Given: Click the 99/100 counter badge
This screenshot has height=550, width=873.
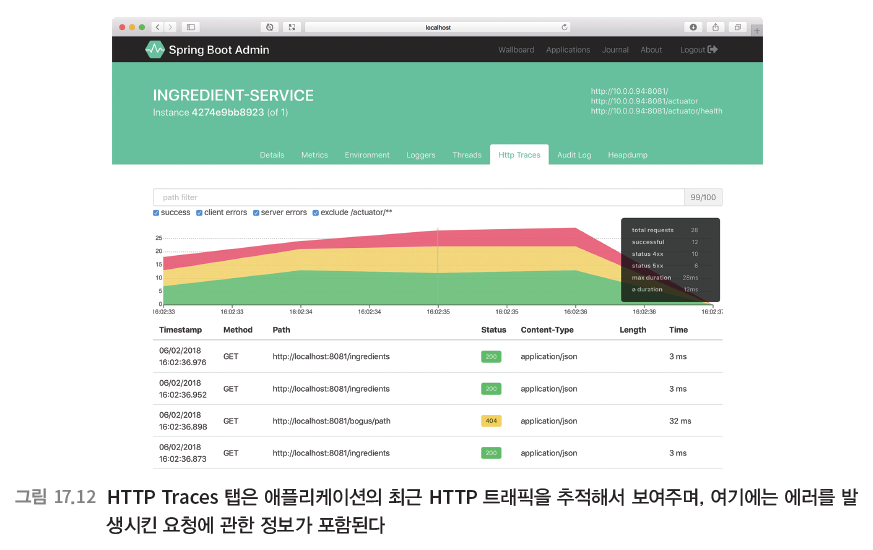Looking at the screenshot, I should pos(703,197).
